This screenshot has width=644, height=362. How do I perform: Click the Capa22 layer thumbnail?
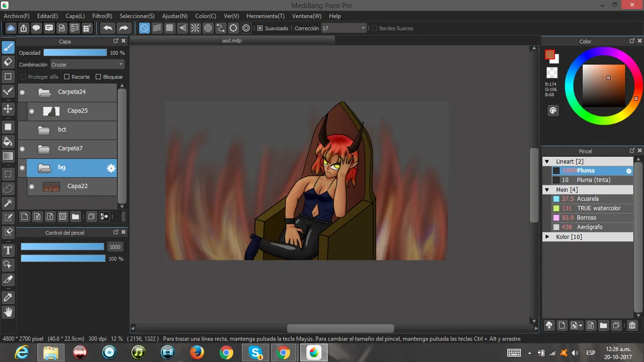pyautogui.click(x=51, y=187)
